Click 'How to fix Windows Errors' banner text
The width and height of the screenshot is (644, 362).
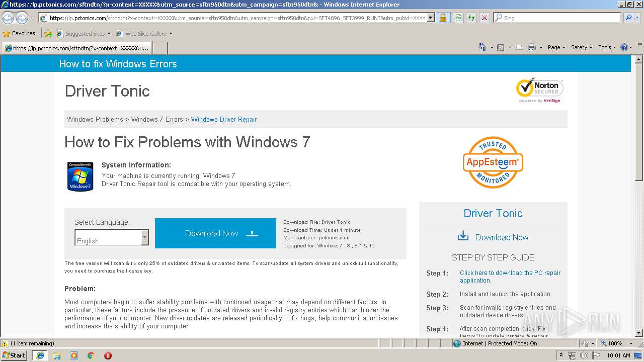(118, 64)
